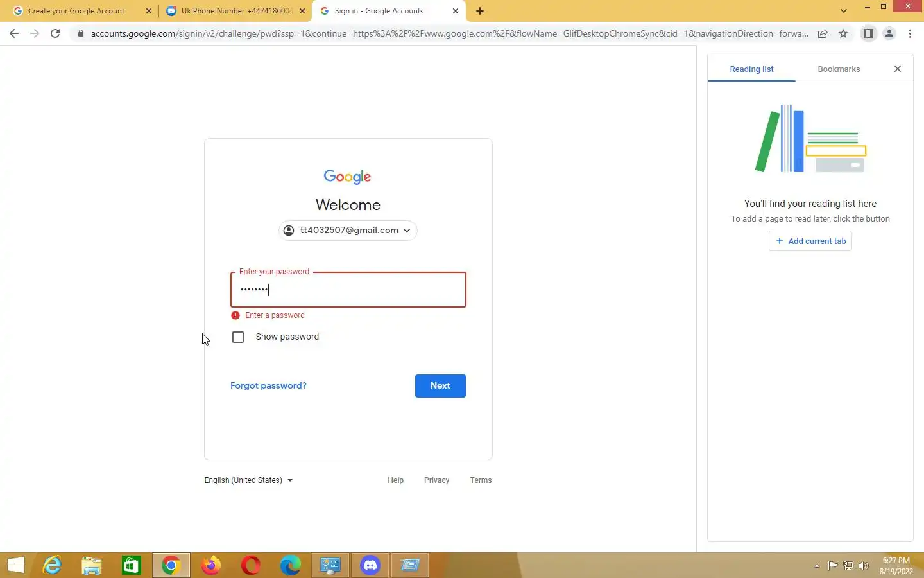Image resolution: width=924 pixels, height=578 pixels.
Task: Open the Control Panel taskbar icon
Action: tap(330, 565)
